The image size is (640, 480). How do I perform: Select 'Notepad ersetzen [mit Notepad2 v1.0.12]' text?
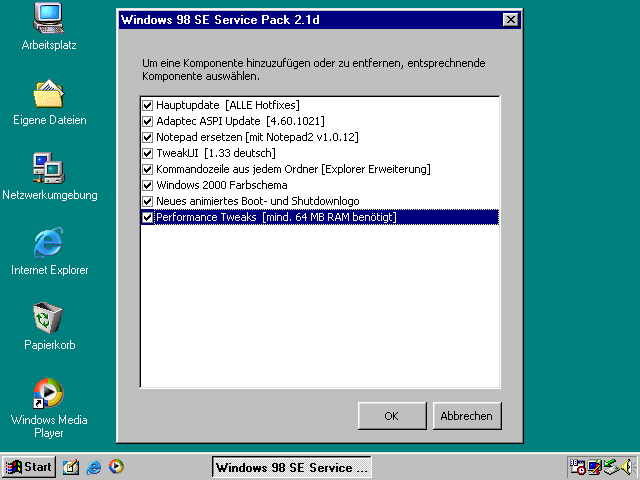pyautogui.click(x=257, y=137)
